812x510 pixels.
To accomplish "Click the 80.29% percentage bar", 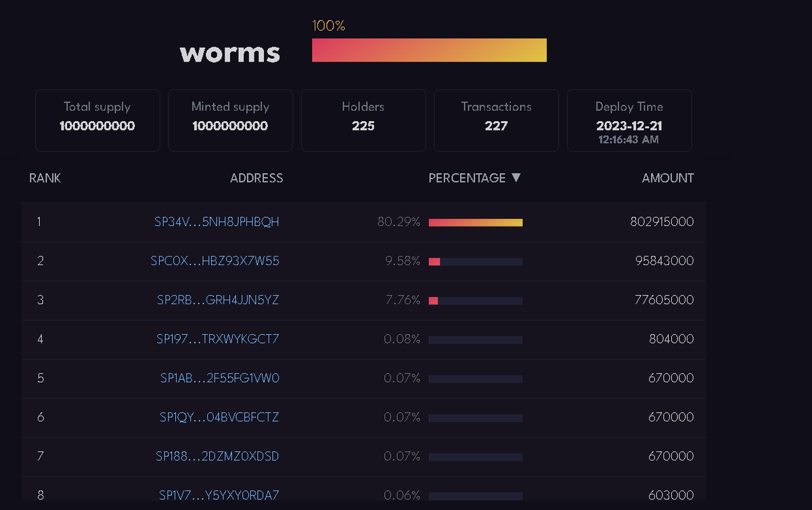I will pos(476,223).
